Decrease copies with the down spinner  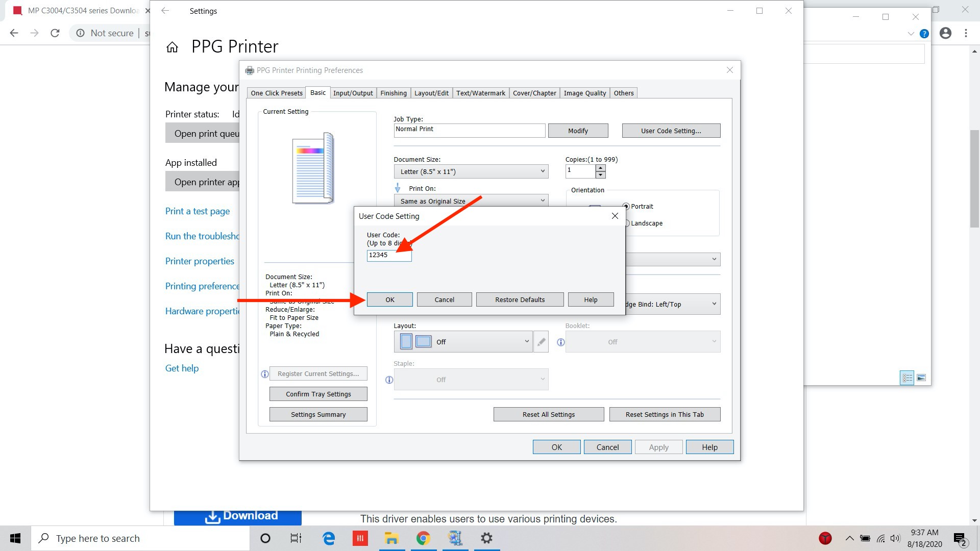pos(601,175)
